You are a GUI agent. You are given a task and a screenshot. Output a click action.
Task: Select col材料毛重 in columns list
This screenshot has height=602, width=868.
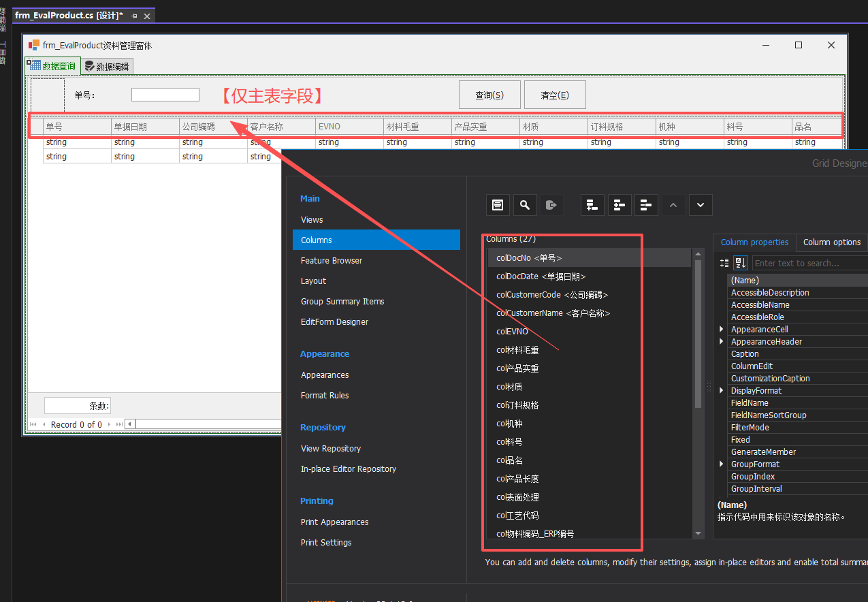point(590,350)
